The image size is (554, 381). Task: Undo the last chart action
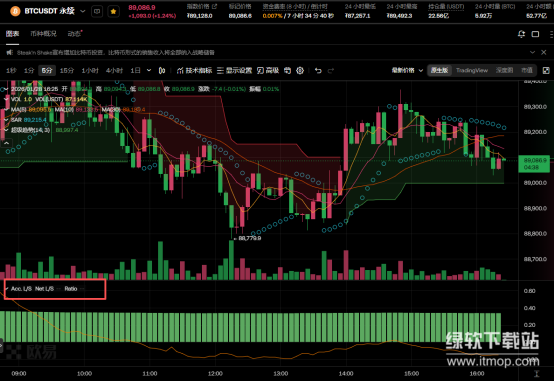click(x=318, y=71)
